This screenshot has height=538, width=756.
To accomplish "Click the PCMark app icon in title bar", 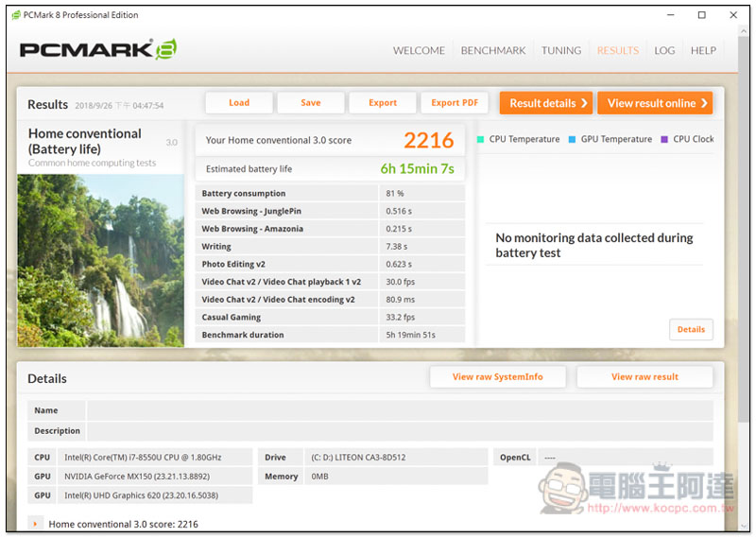I will click(16, 15).
